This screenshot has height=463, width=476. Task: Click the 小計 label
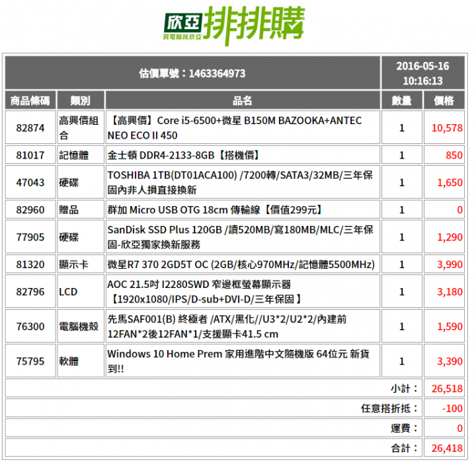tap(405, 388)
